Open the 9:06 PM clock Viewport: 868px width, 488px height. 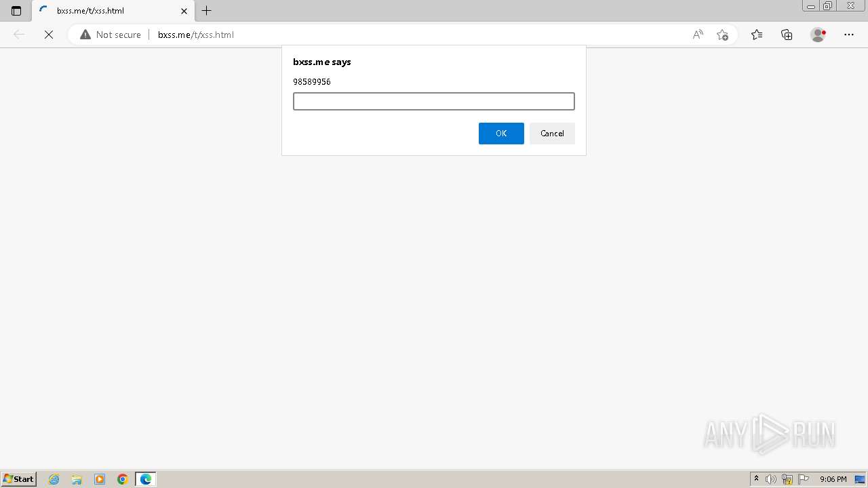pyautogui.click(x=833, y=479)
